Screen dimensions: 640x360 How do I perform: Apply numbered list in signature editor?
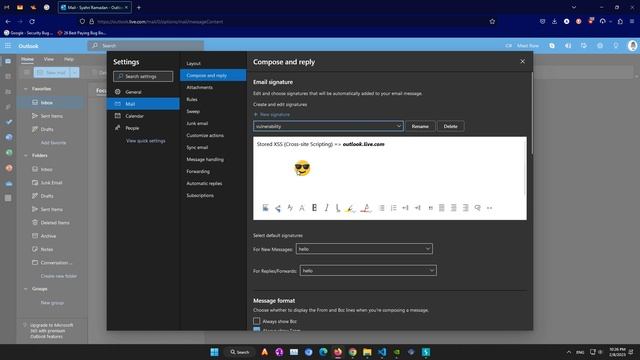pyautogui.click(x=393, y=208)
